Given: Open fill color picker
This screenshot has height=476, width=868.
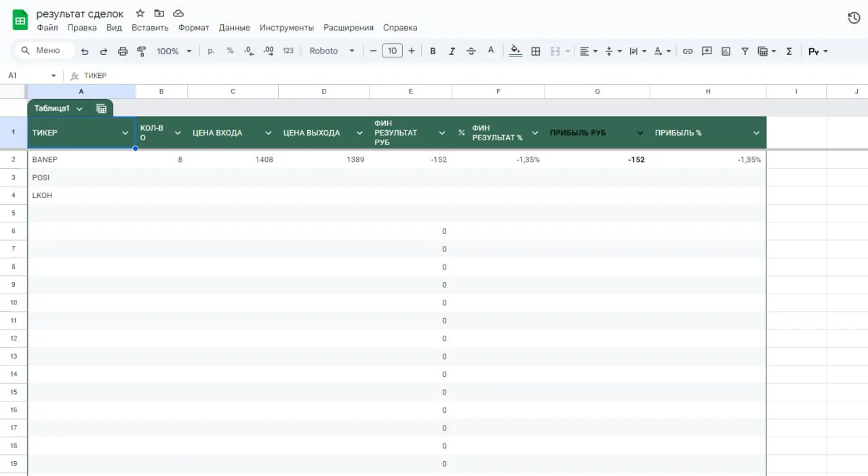Looking at the screenshot, I should coord(515,51).
